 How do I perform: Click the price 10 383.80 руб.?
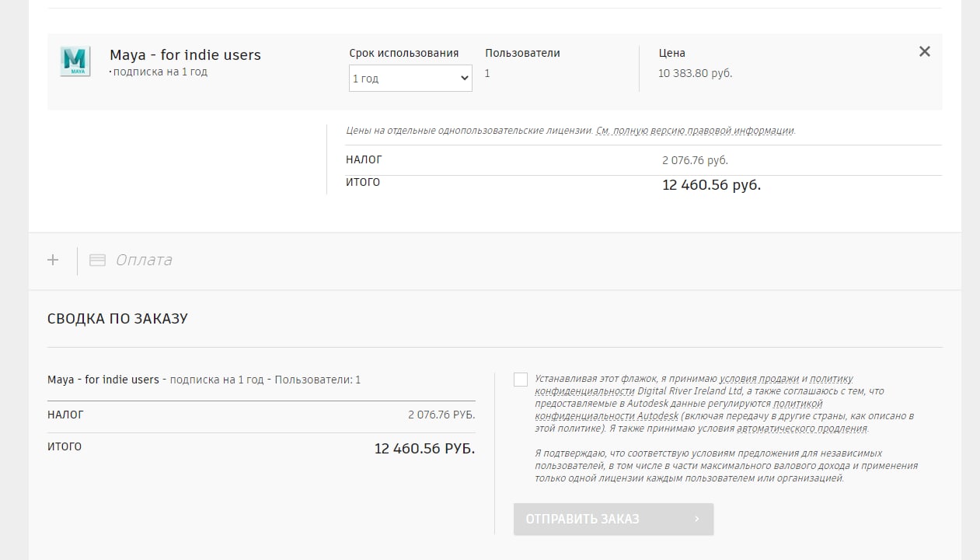[x=696, y=74]
